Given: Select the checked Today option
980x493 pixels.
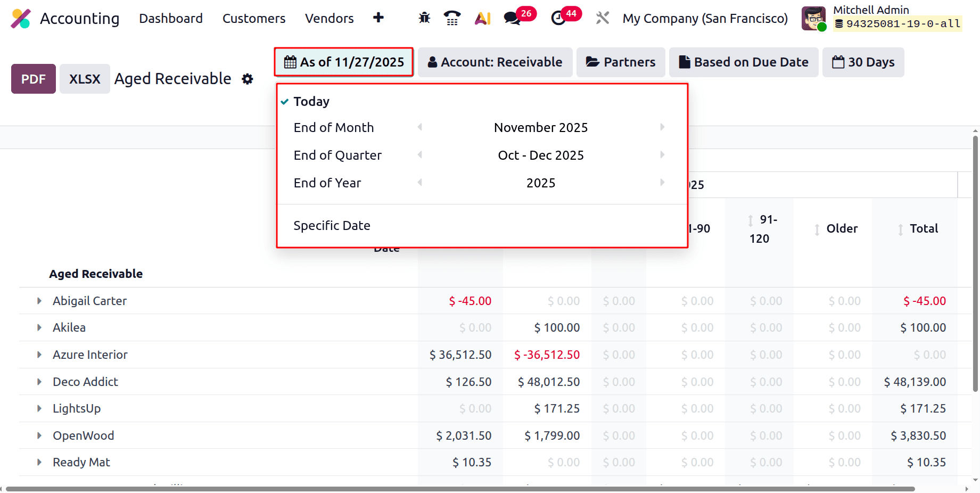Looking at the screenshot, I should (x=311, y=101).
